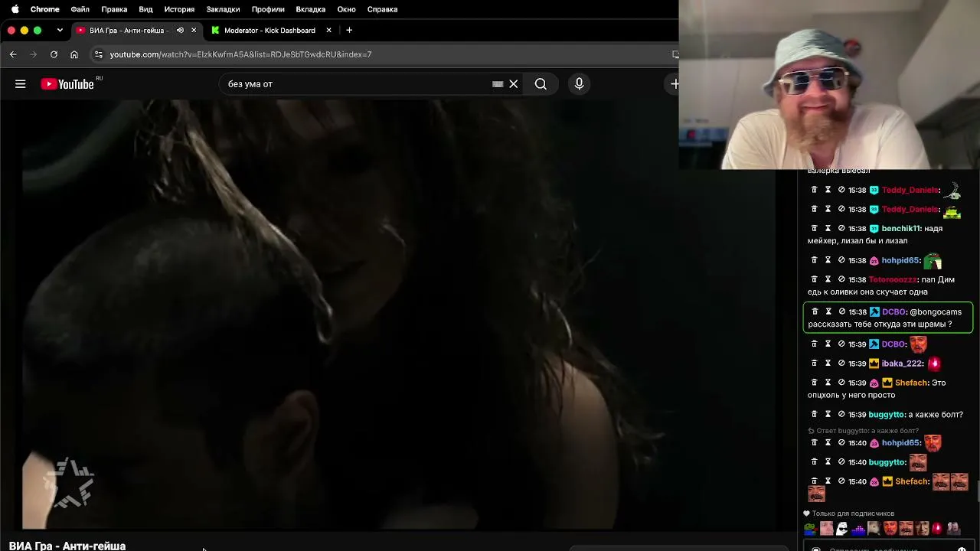Open the Chrome application menu

(x=45, y=9)
